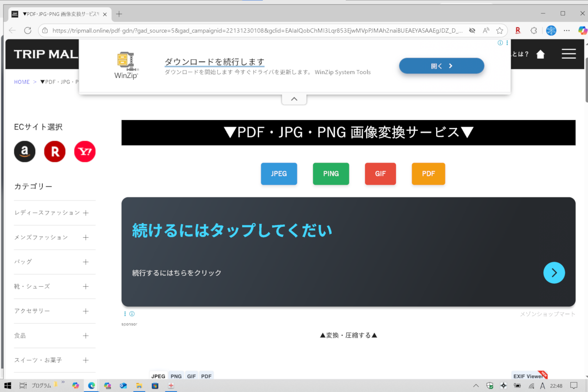Open the browser extensions puzzle icon
Image resolution: width=588 pixels, height=392 pixels.
click(534, 30)
